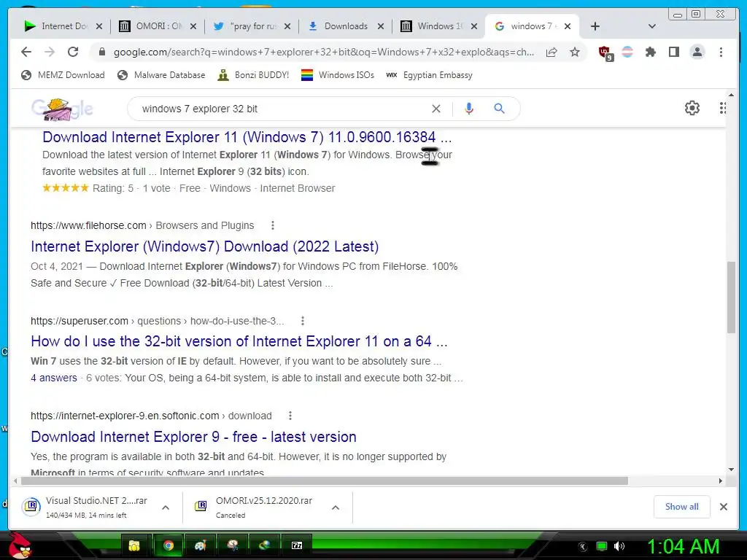Image resolution: width=747 pixels, height=560 pixels.
Task: Reload the current Google search page
Action: [x=73, y=52]
